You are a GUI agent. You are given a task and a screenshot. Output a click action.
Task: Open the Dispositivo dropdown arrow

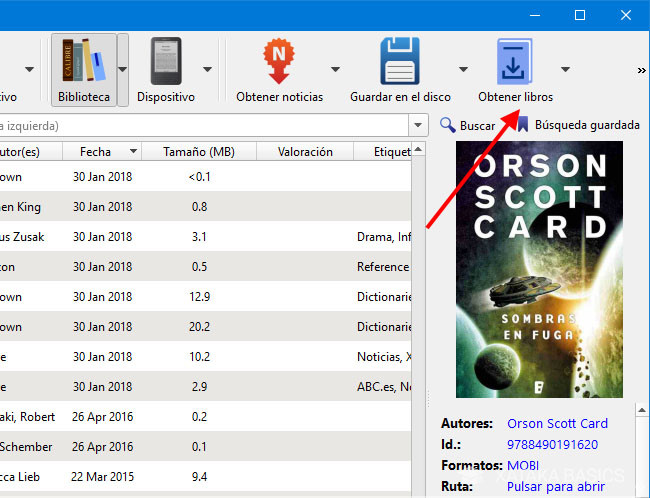(208, 70)
